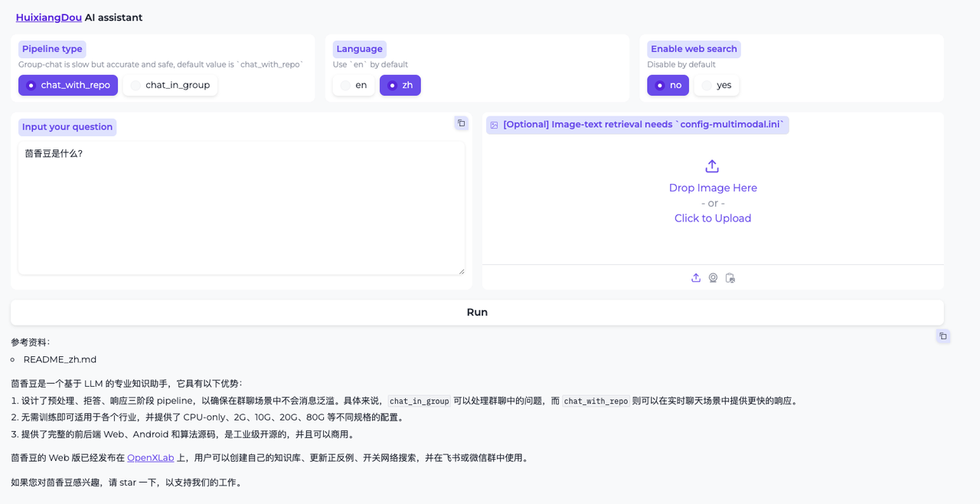
Task: Click the image icon beside Image-text retrieval label
Action: point(495,125)
